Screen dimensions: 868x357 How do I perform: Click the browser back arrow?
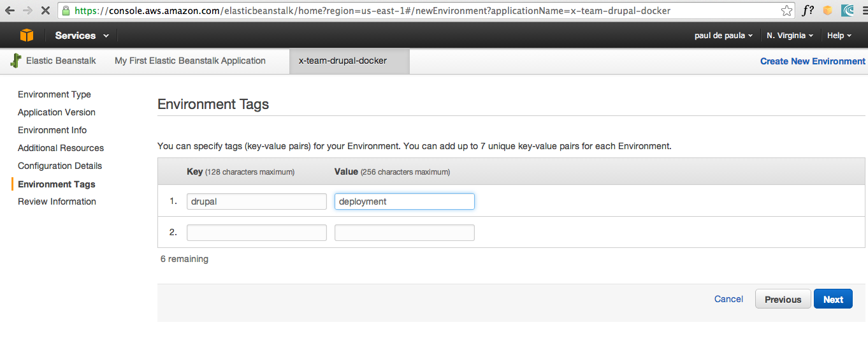pyautogui.click(x=10, y=10)
